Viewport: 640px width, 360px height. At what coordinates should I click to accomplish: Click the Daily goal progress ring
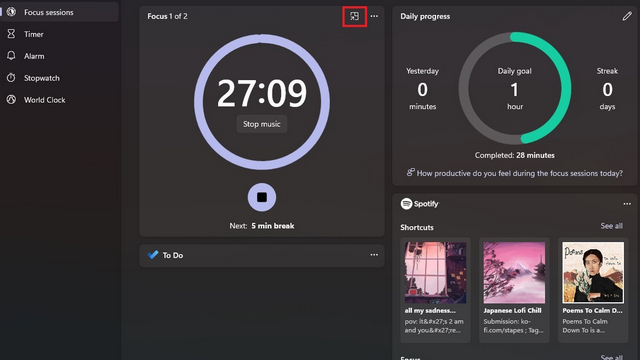pos(515,88)
